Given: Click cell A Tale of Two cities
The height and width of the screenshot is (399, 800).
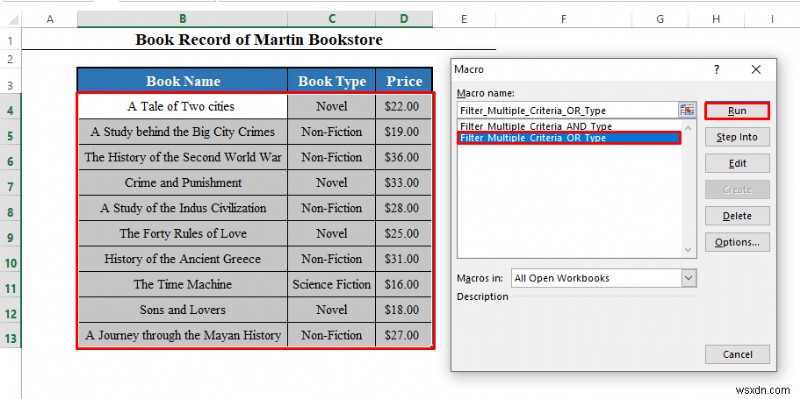Looking at the screenshot, I should pyautogui.click(x=183, y=106).
